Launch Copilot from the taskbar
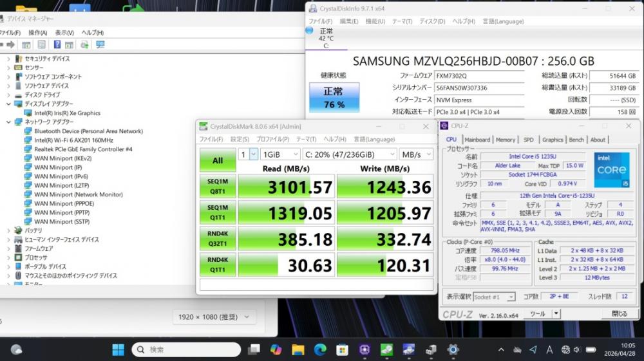The image size is (644, 361). (276, 349)
